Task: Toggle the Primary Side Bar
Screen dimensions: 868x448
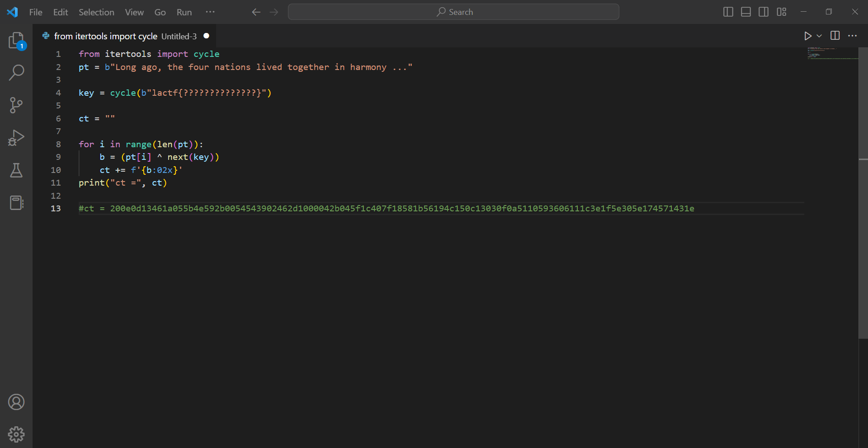Action: [728, 12]
